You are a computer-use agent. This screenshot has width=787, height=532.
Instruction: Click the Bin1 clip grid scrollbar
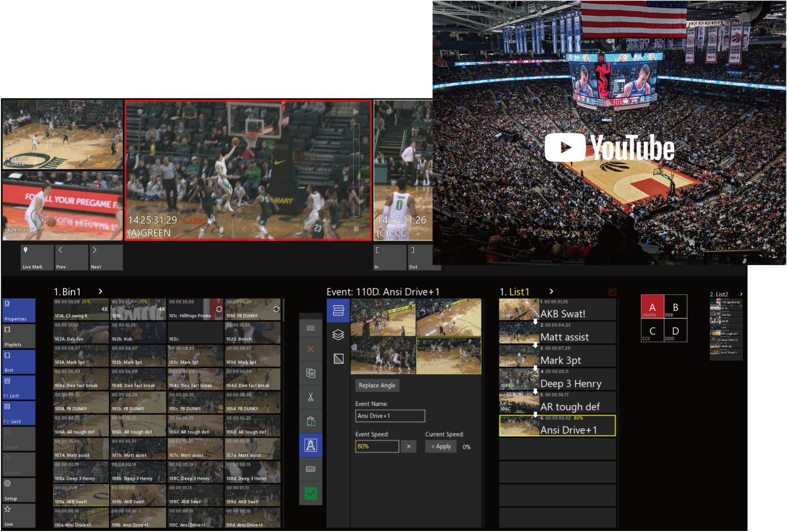tap(284, 310)
